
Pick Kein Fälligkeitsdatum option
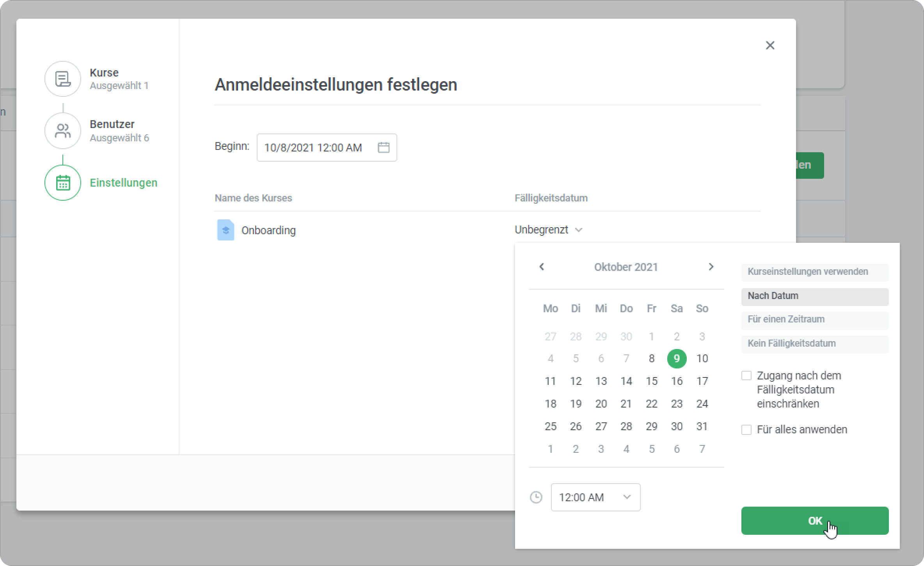click(x=815, y=344)
